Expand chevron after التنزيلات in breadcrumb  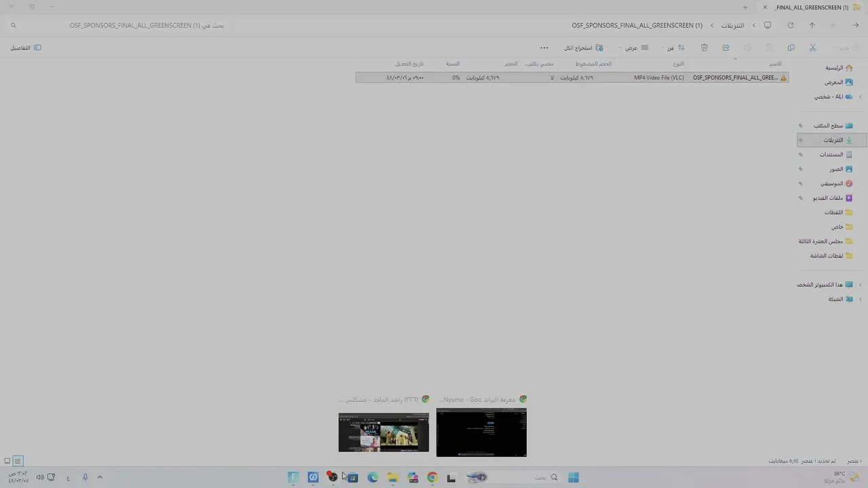(x=711, y=25)
